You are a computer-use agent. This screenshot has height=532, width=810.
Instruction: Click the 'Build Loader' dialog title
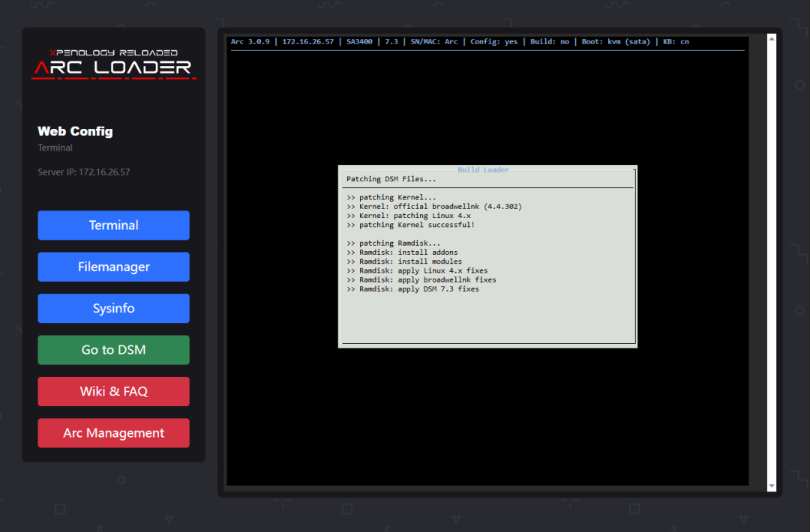click(483, 170)
